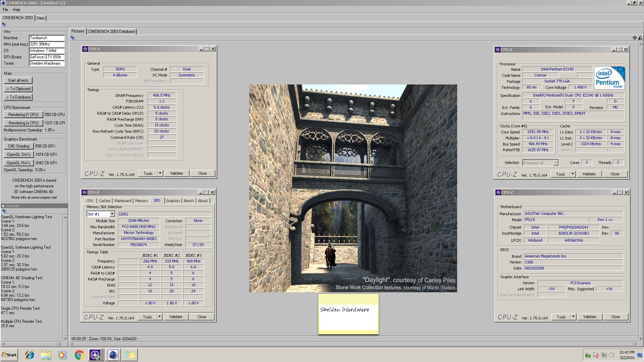Click the Daylight rendered castle image
Image resolution: width=644 pixels, height=362 pixels.
(x=353, y=188)
